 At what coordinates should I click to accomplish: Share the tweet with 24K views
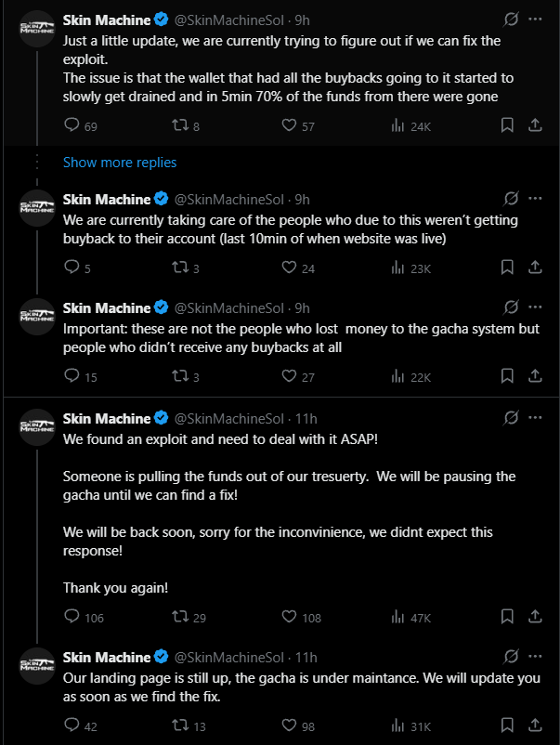tap(535, 125)
